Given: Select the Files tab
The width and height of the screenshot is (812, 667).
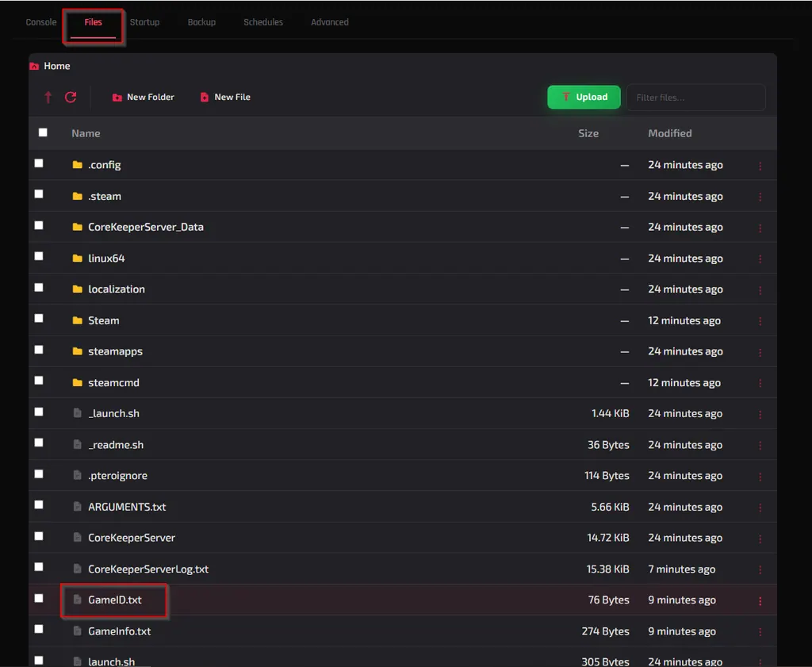Looking at the screenshot, I should tap(94, 22).
